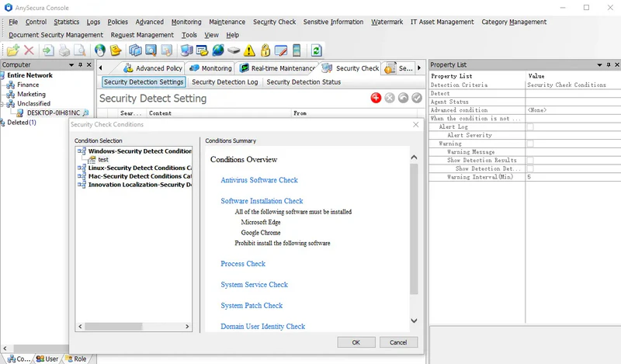Click the stacked blue windows toolbar icon

tap(135, 50)
